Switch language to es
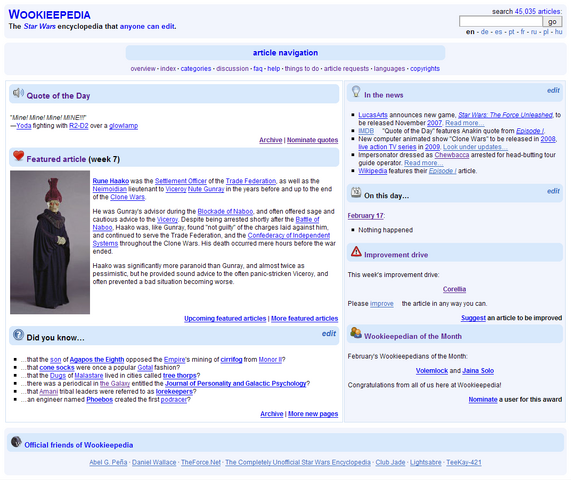The height and width of the screenshot is (480, 571). [x=498, y=32]
